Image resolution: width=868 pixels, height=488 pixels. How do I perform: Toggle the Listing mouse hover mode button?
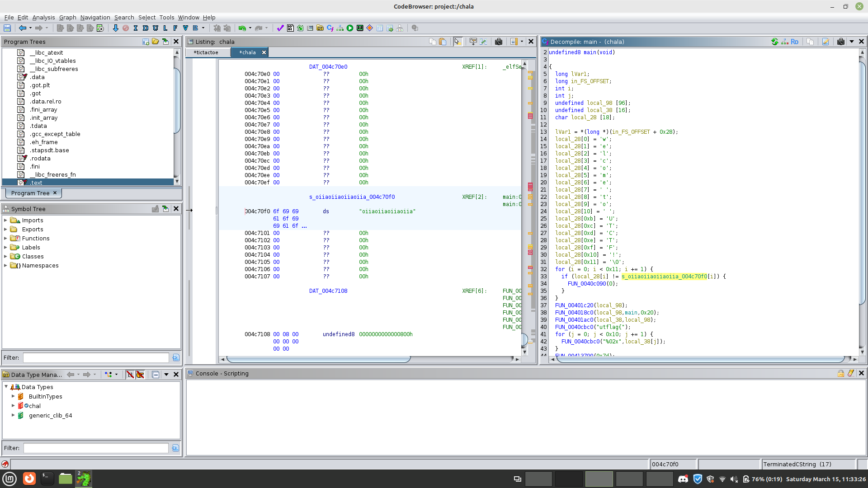click(x=457, y=42)
